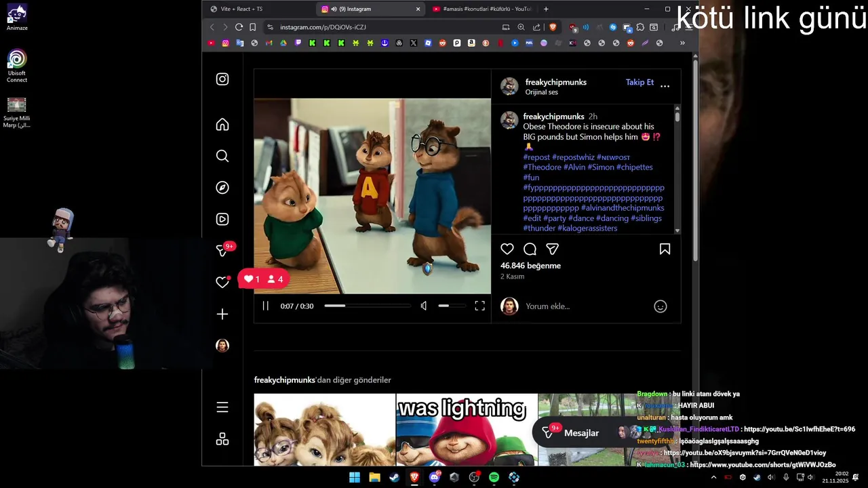The height and width of the screenshot is (488, 868).
Task: Save the post with the bookmark icon
Action: click(665, 249)
